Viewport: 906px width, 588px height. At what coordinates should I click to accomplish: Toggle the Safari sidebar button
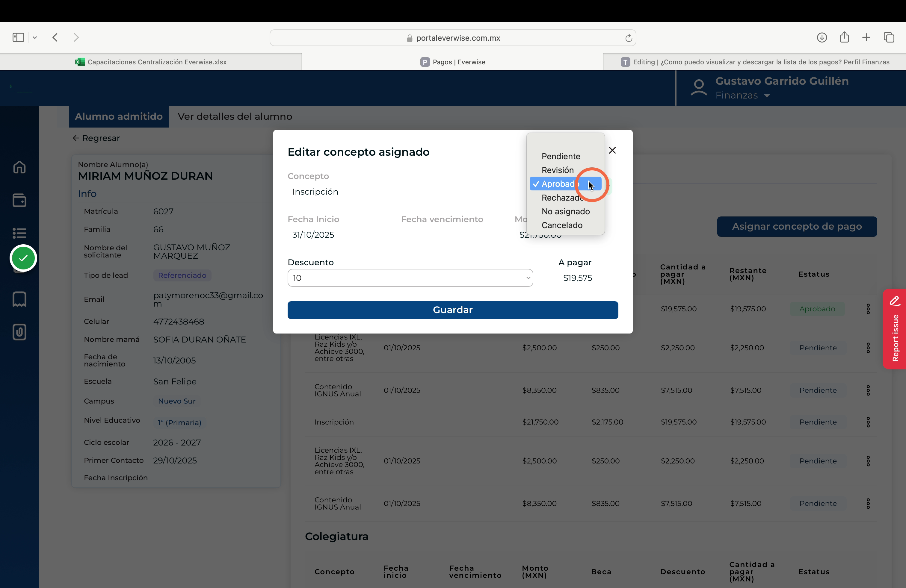[18, 37]
